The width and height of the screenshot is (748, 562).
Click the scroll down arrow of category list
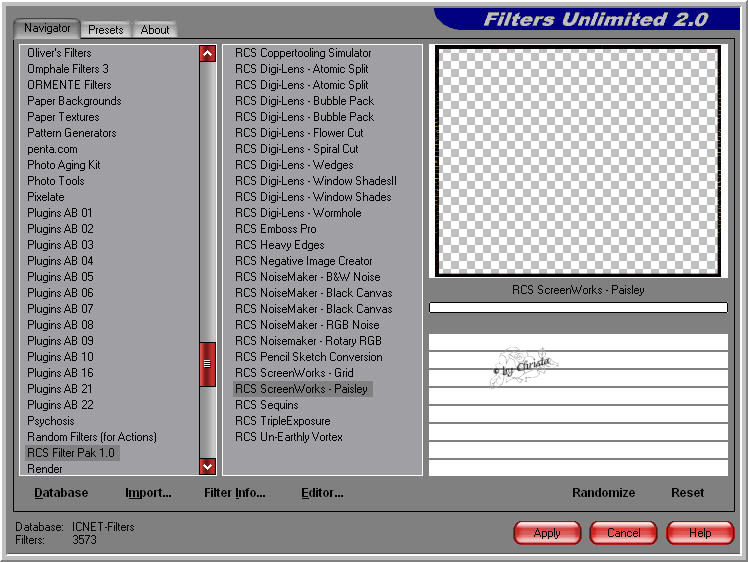208,466
